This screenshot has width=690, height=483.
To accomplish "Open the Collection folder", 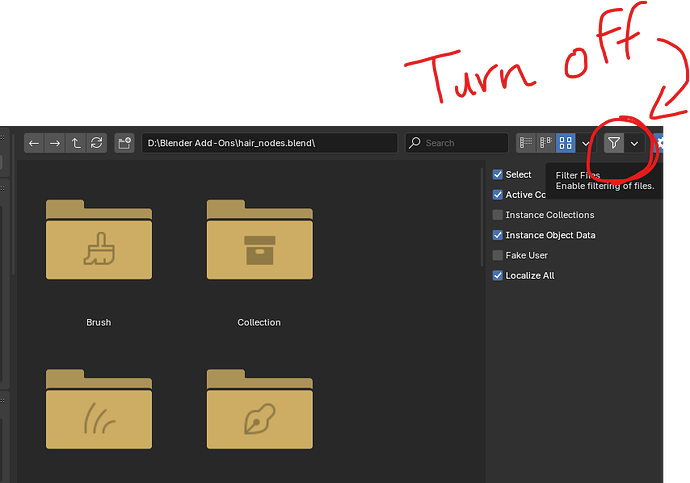I will 260,240.
